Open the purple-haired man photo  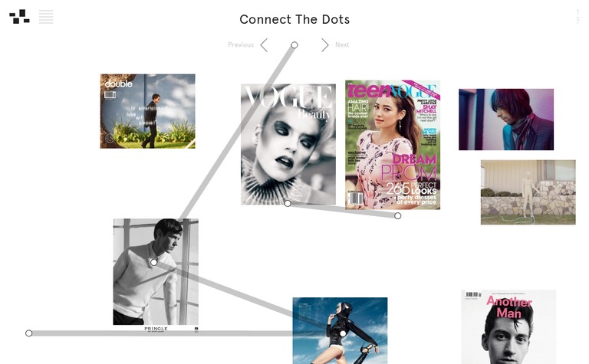(x=506, y=120)
